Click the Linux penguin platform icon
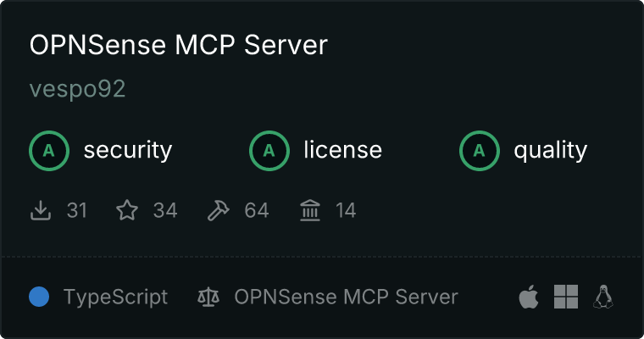Screen dimensions: 644x339 [603, 297]
